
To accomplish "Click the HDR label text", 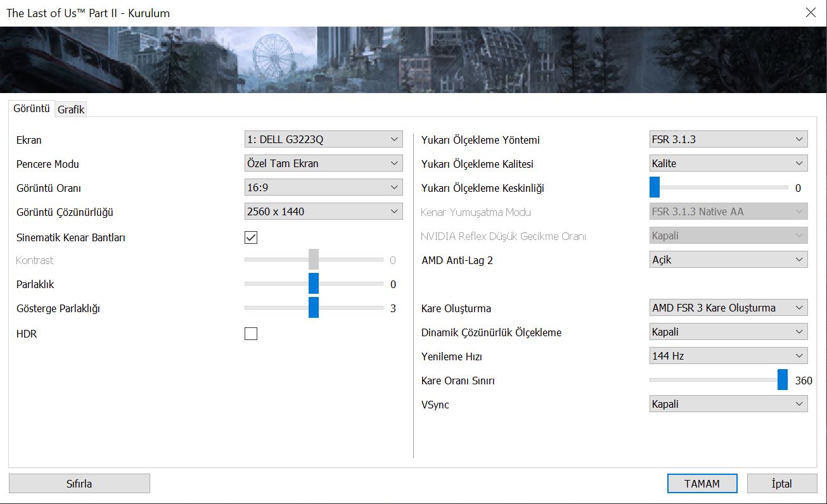I will (27, 334).
